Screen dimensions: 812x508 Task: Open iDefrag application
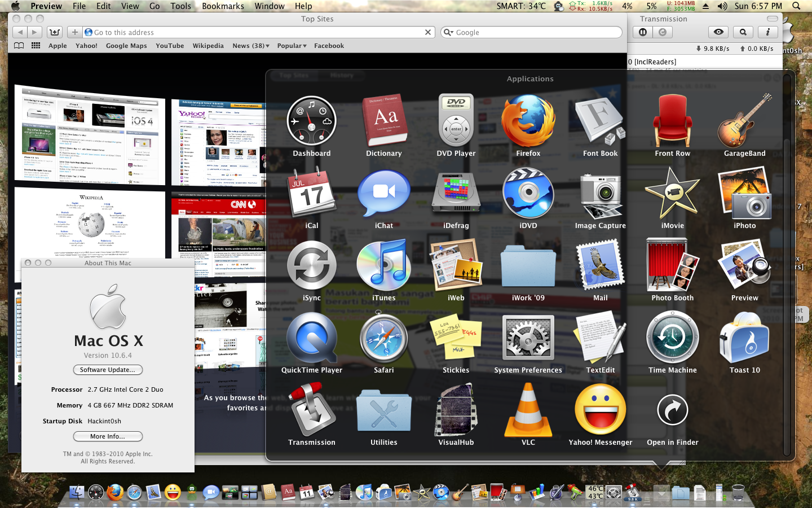pyautogui.click(x=456, y=193)
